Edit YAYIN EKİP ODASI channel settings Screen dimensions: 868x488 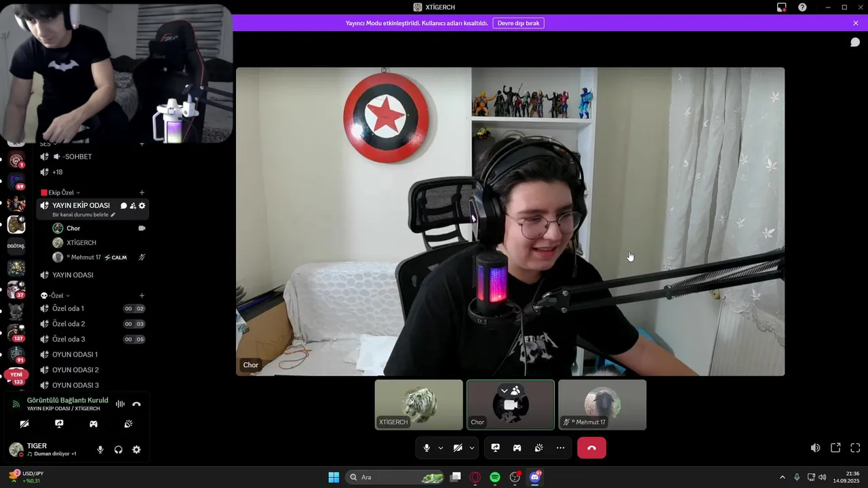(142, 205)
